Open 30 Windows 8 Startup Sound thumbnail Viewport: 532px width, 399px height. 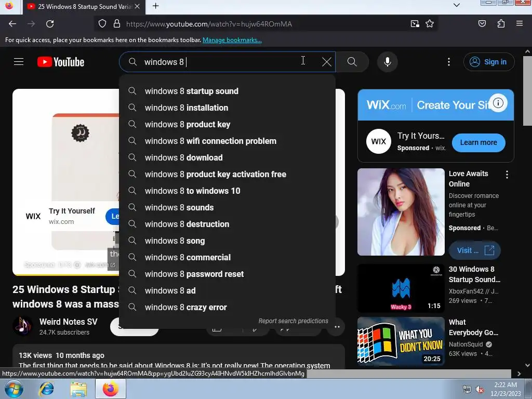pyautogui.click(x=401, y=288)
